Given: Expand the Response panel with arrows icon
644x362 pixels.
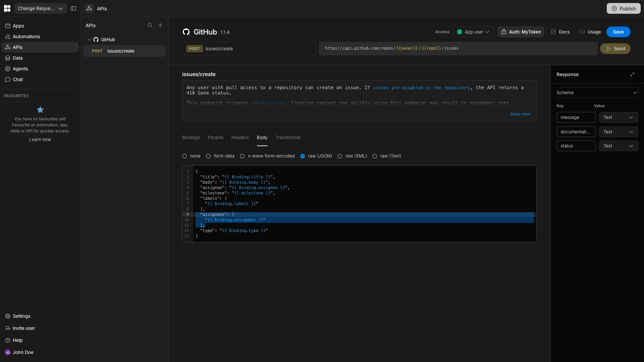Looking at the screenshot, I should coord(632,74).
